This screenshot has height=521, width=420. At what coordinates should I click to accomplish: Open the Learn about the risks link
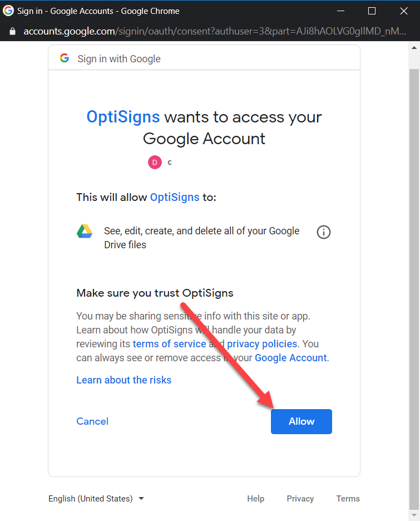click(124, 380)
